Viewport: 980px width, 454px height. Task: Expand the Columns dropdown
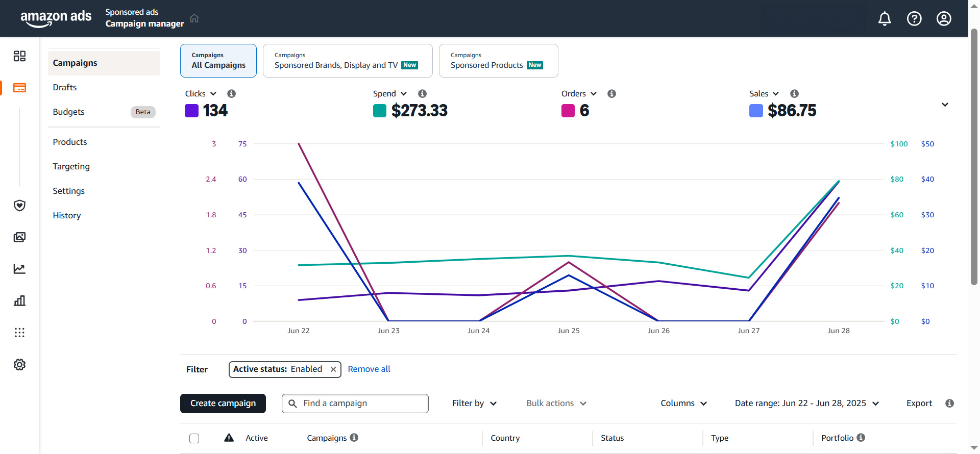coord(683,403)
